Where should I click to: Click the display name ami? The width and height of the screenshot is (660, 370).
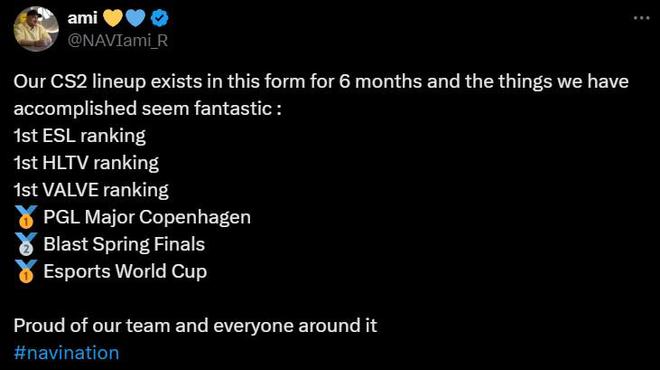[x=82, y=18]
